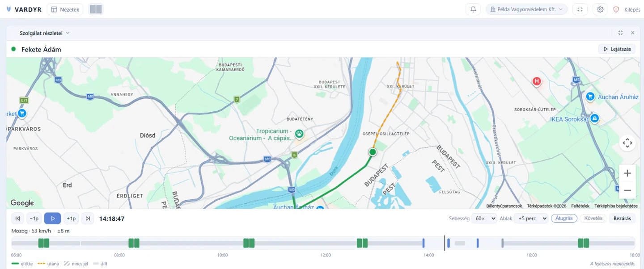Open the Nézetek menu

[65, 9]
